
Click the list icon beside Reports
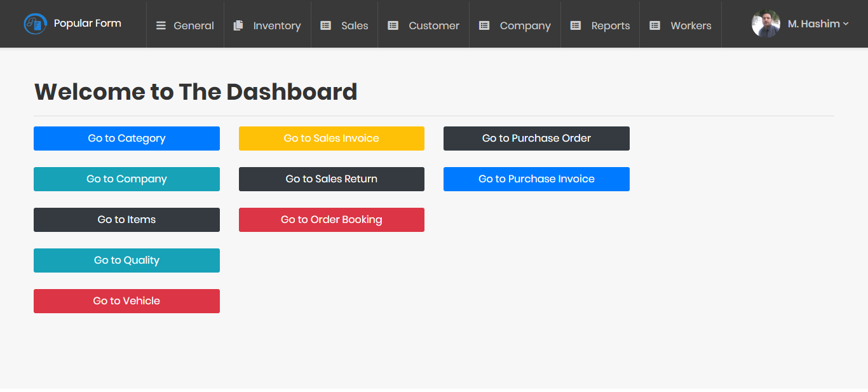[576, 25]
